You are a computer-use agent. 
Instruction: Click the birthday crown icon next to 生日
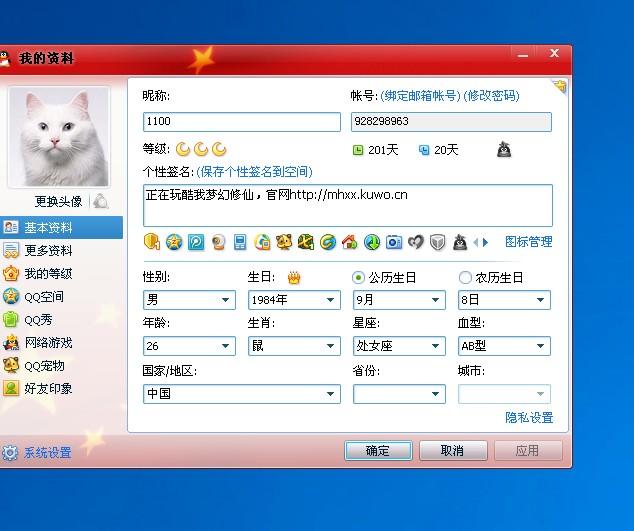(x=294, y=277)
